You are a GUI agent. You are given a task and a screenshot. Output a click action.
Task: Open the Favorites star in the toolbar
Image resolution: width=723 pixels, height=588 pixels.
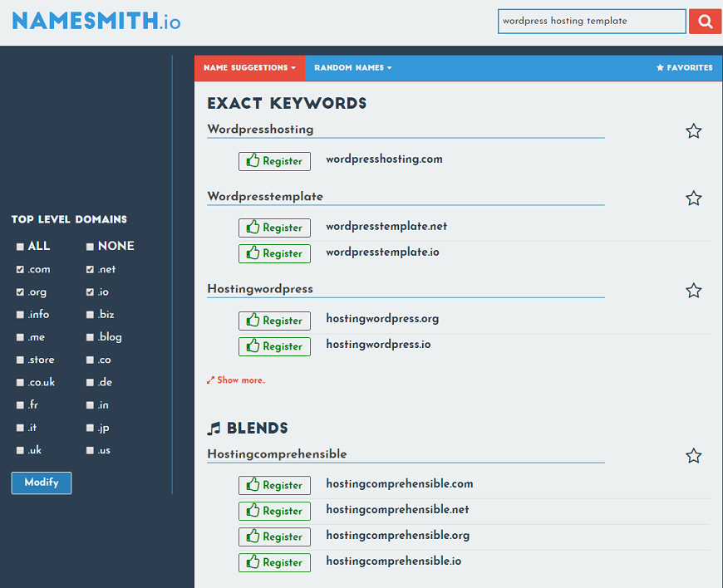pos(685,68)
